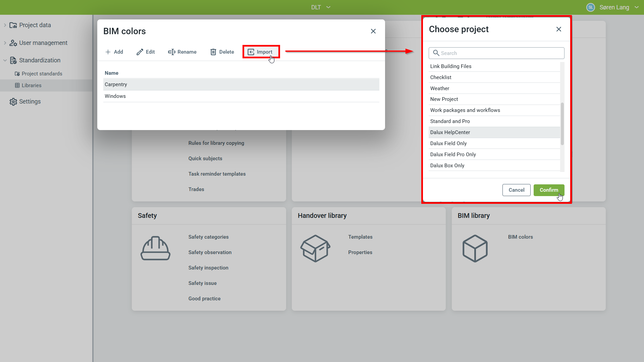The image size is (644, 362).
Task: Click the Choose project list scrollbar
Action: coord(562,124)
